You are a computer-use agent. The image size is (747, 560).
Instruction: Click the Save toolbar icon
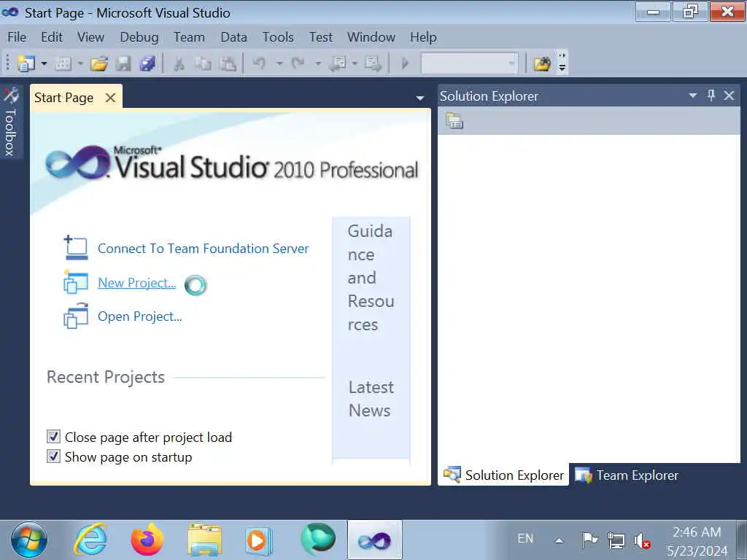click(x=123, y=63)
